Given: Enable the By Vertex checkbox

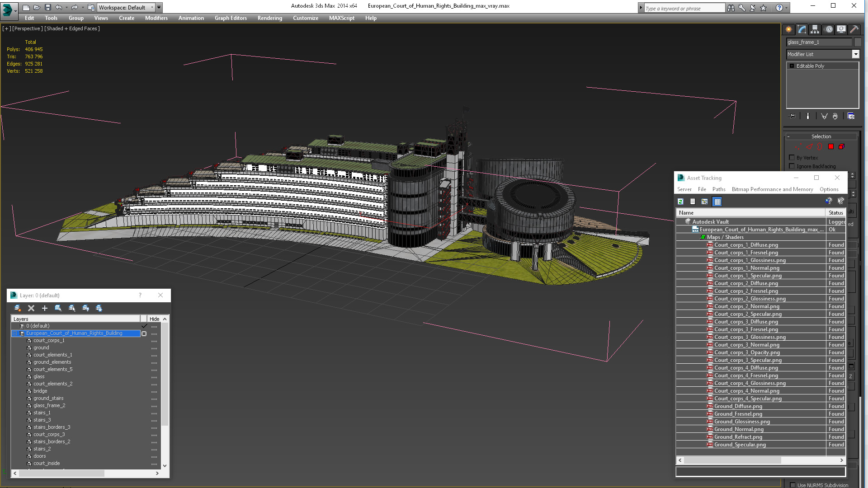Looking at the screenshot, I should 792,158.
